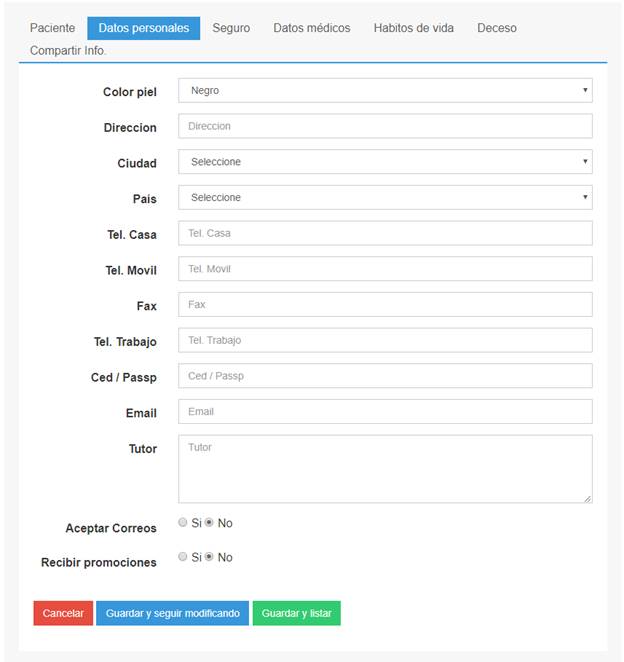Choose No for Aceptar Correos

coord(209,522)
